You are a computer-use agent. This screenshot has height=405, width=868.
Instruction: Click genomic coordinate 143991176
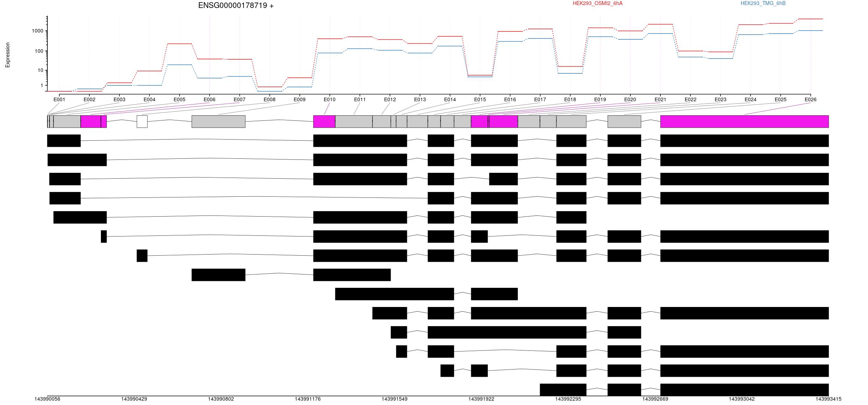click(308, 399)
